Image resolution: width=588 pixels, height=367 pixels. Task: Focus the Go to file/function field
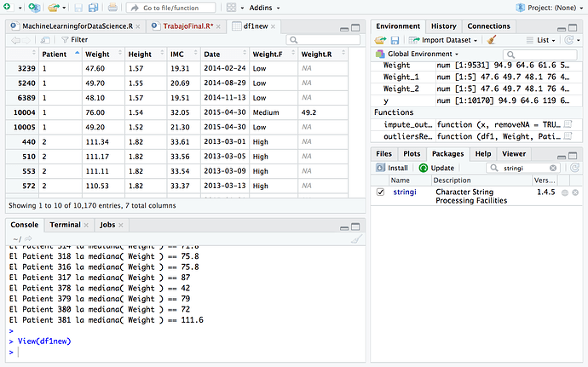point(171,8)
